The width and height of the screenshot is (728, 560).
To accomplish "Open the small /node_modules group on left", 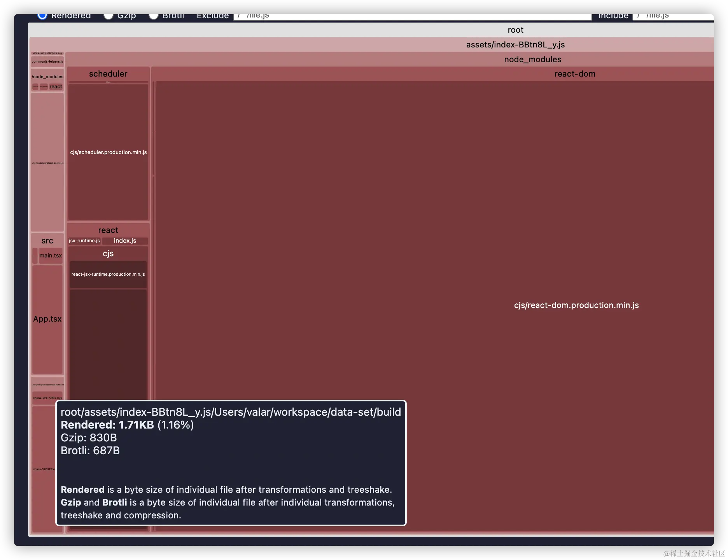I will click(47, 77).
